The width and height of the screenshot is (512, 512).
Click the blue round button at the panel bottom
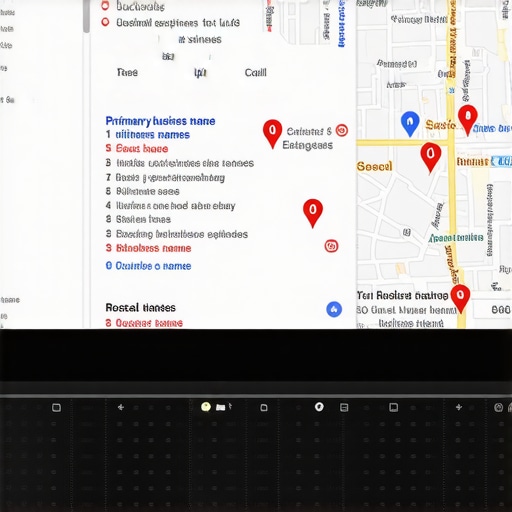point(334,309)
